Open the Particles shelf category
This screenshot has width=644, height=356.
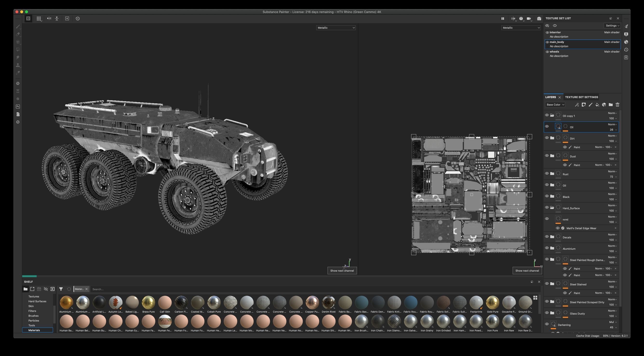[x=34, y=321]
